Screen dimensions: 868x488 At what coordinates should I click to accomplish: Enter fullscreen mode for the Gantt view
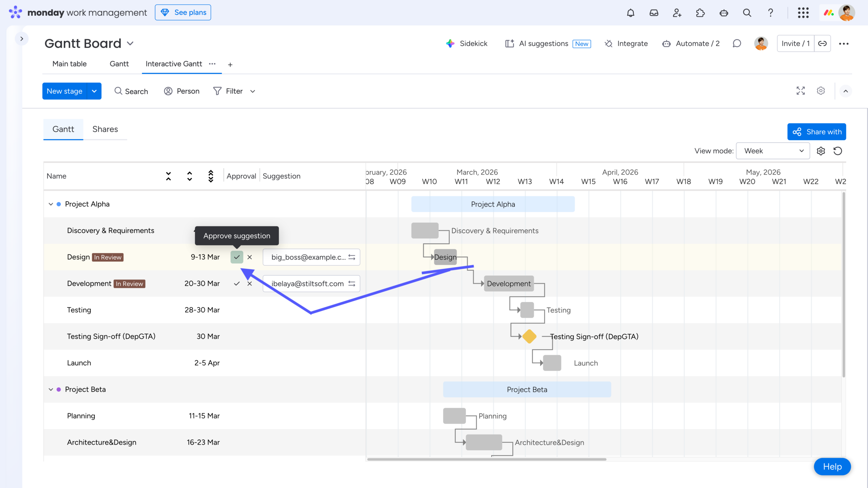click(x=800, y=91)
